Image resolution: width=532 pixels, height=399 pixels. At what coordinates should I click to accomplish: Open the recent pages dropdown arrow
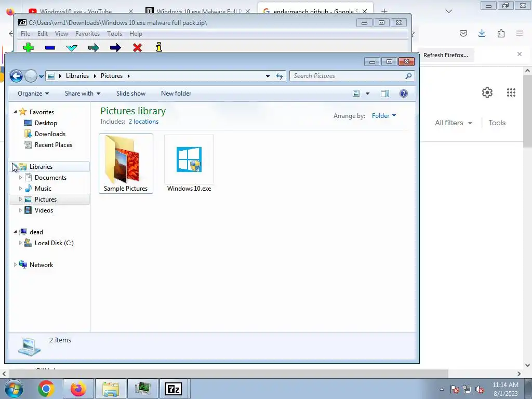(x=41, y=76)
